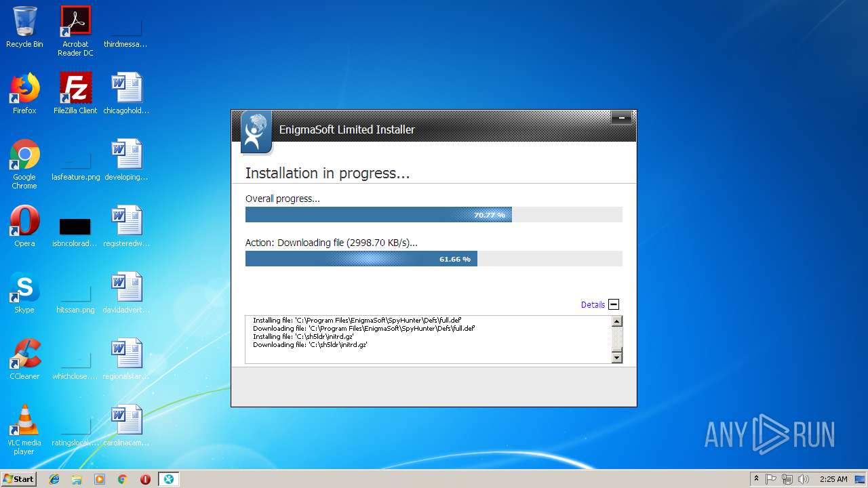Screen dimensions: 868x488
Task: Open CCleaner desktop shortcut
Action: coord(24,359)
